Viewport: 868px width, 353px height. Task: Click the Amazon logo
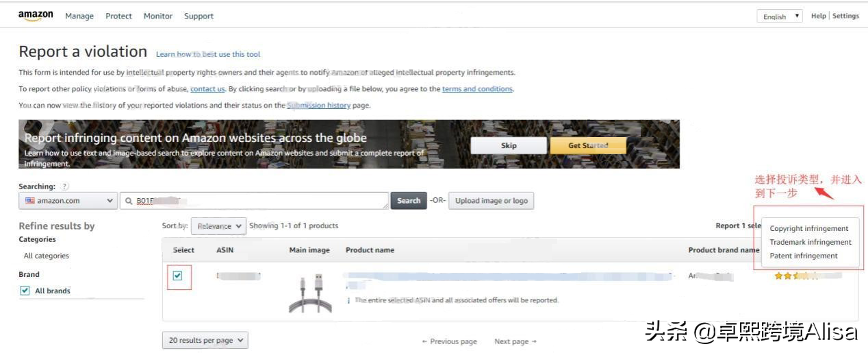(36, 15)
